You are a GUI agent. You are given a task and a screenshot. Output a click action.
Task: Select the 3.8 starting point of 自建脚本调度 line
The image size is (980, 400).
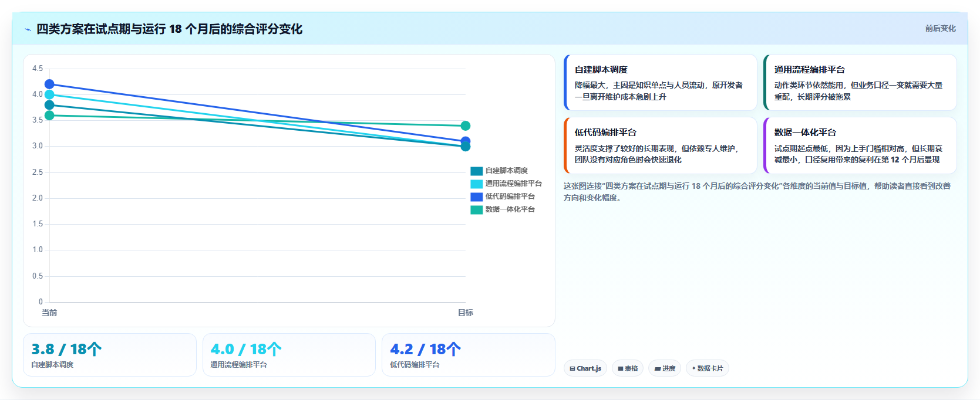click(49, 105)
